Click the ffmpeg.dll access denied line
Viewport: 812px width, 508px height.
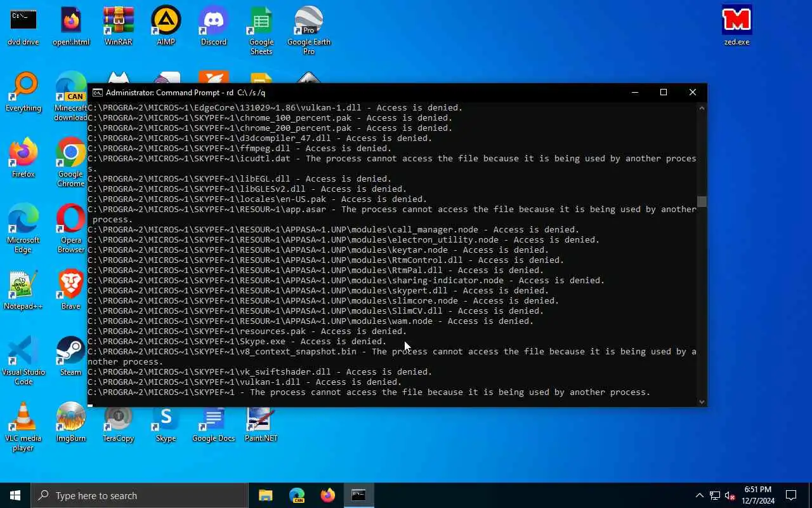239,149
